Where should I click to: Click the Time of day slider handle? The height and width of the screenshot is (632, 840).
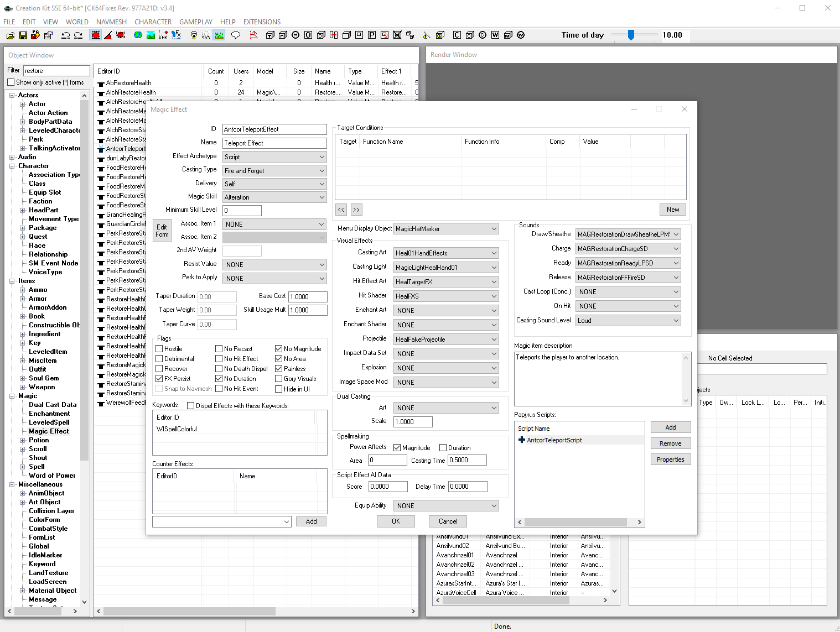(x=631, y=35)
